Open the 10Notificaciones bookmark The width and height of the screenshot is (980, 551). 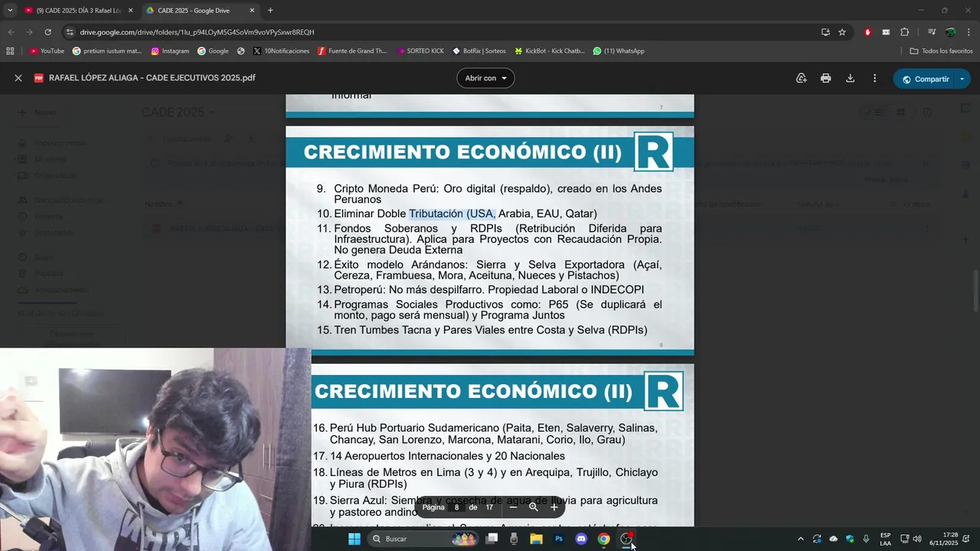coord(281,51)
